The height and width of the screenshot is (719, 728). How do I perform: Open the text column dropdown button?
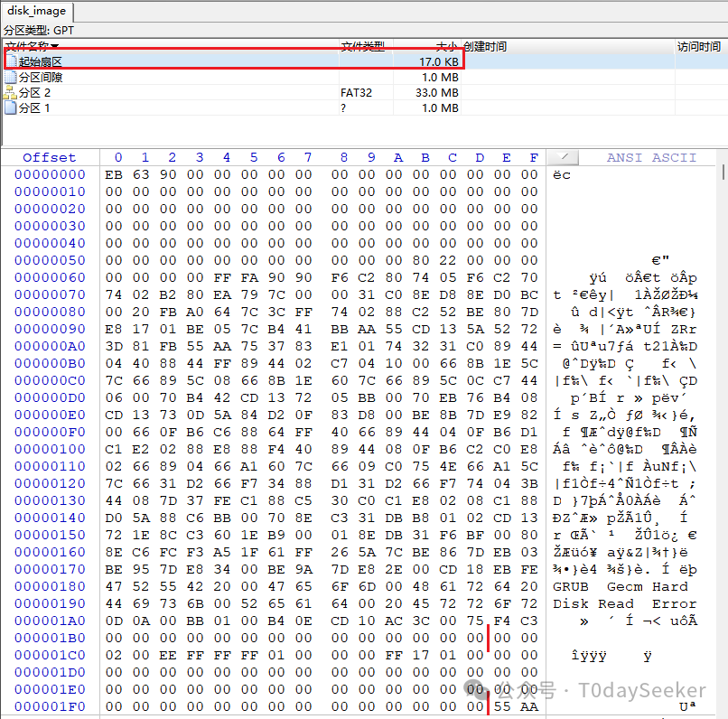coord(564,157)
